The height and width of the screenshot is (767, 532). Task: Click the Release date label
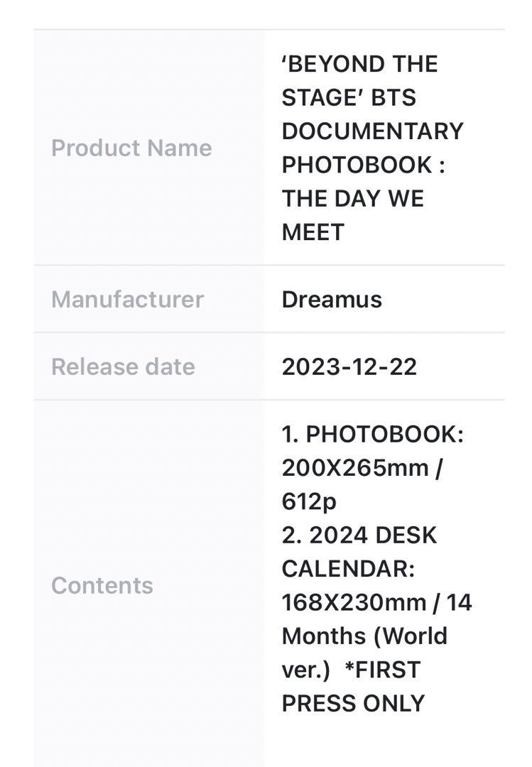(124, 366)
